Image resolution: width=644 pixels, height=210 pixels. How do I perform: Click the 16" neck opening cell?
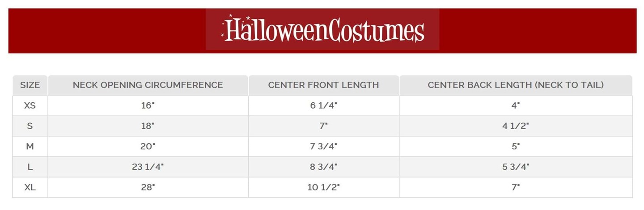click(148, 105)
